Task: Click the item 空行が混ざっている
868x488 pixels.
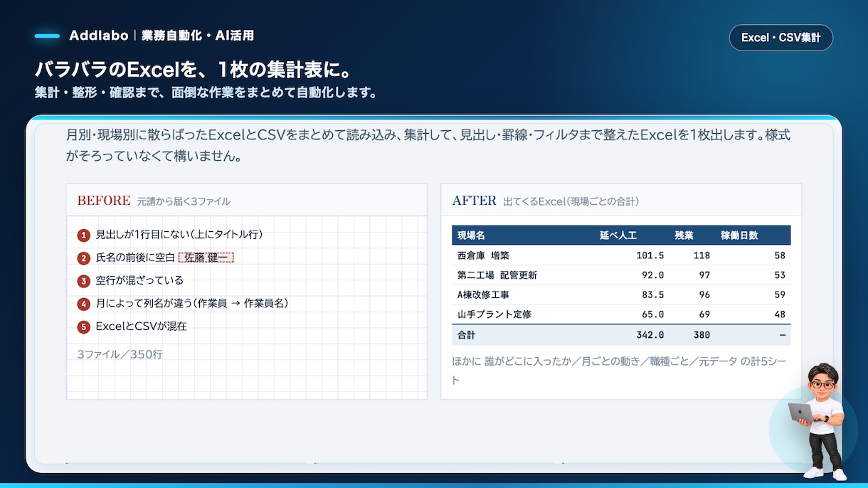Action: click(139, 280)
